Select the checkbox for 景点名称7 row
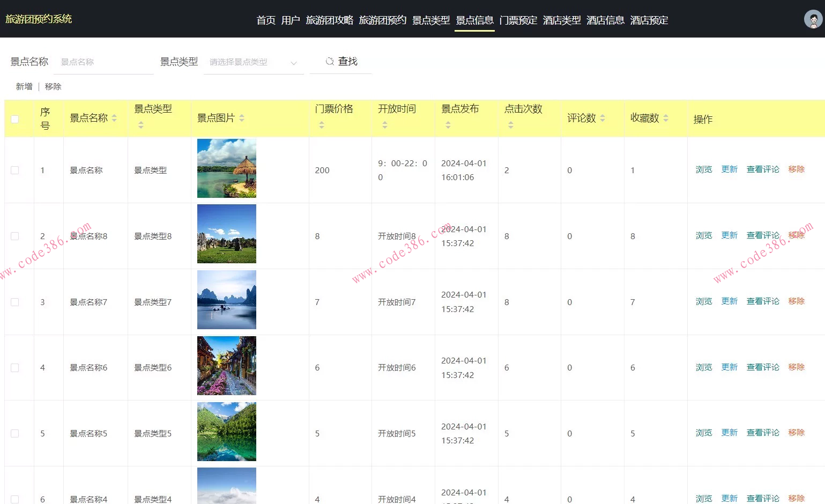825x504 pixels. tap(15, 302)
